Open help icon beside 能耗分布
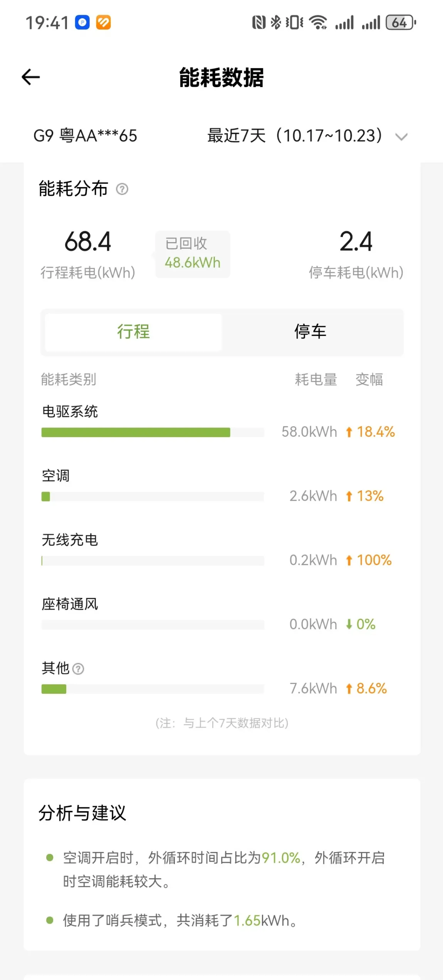Screen dimensions: 443x980 pyautogui.click(x=122, y=189)
